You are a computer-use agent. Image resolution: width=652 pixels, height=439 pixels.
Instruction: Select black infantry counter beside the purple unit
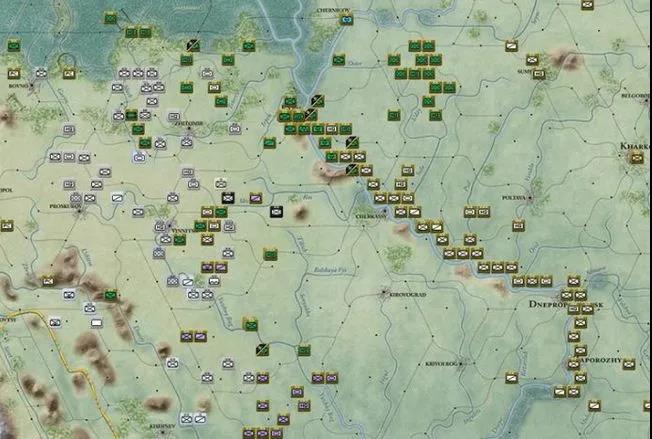[228, 198]
